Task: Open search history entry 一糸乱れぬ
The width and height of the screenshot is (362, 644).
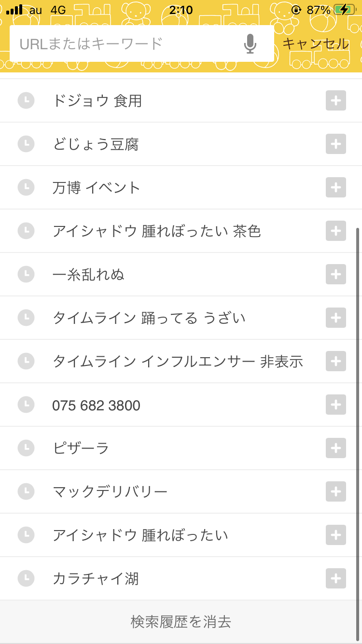Action: (x=88, y=274)
